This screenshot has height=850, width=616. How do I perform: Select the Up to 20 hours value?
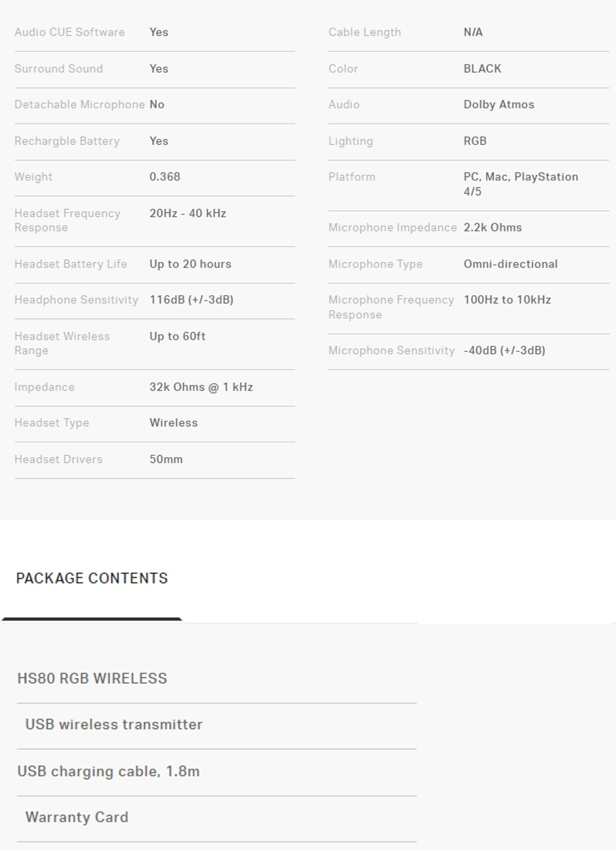point(190,264)
